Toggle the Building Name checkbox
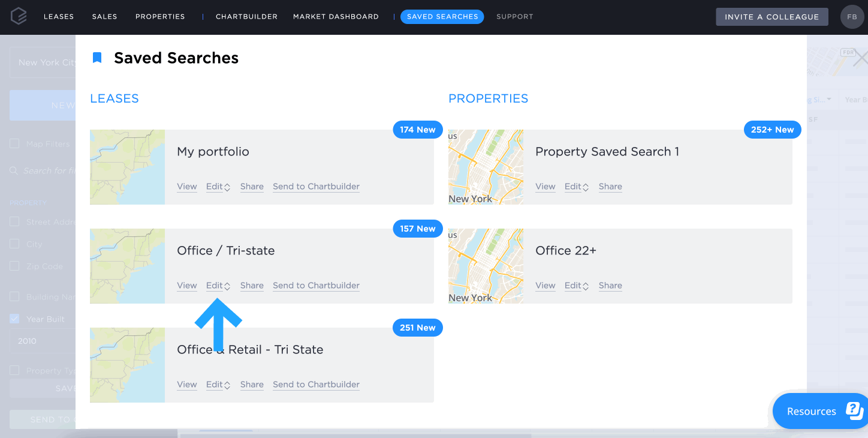868x438 pixels. point(14,297)
